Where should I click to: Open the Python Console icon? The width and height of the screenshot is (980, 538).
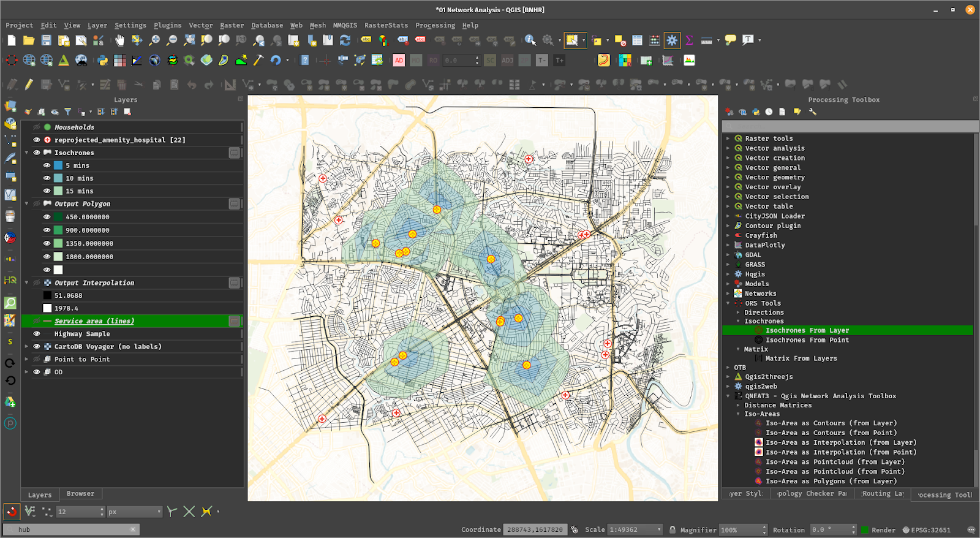pyautogui.click(x=102, y=60)
